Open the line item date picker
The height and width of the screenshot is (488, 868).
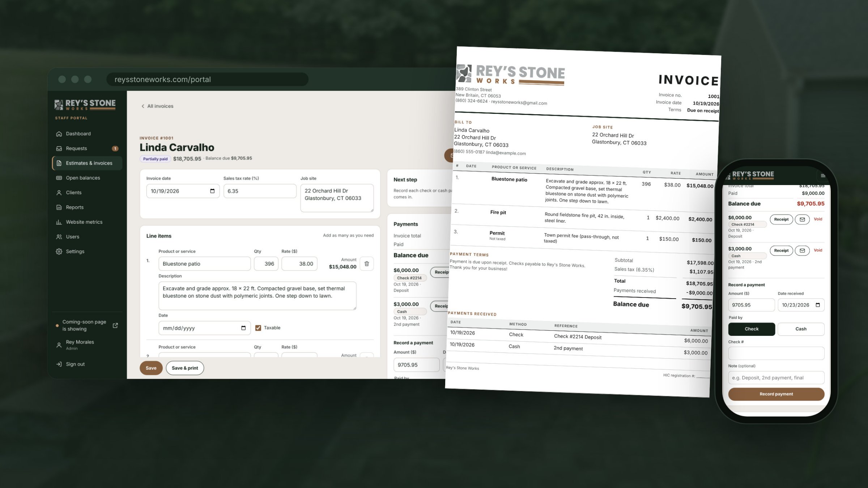243,328
